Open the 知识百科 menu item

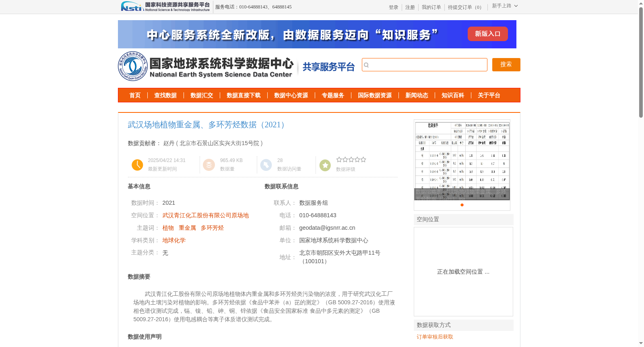(x=453, y=96)
